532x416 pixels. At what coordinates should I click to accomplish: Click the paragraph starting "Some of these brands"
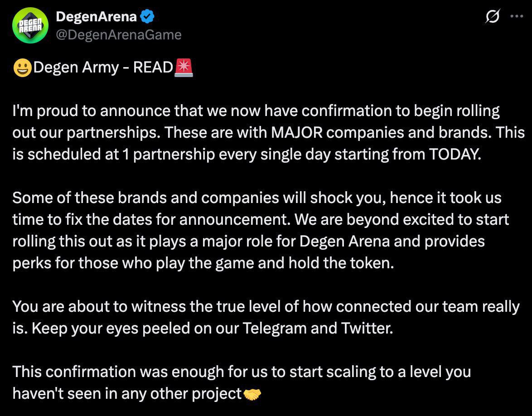pyautogui.click(x=261, y=230)
